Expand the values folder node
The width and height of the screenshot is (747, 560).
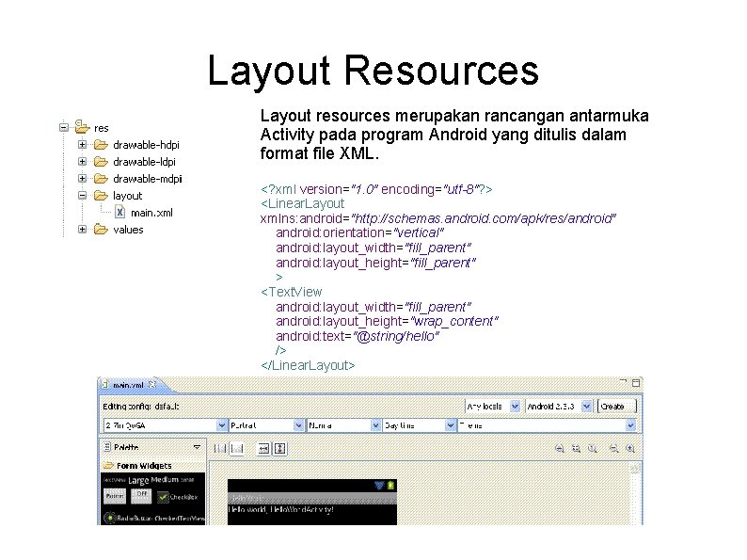point(82,230)
